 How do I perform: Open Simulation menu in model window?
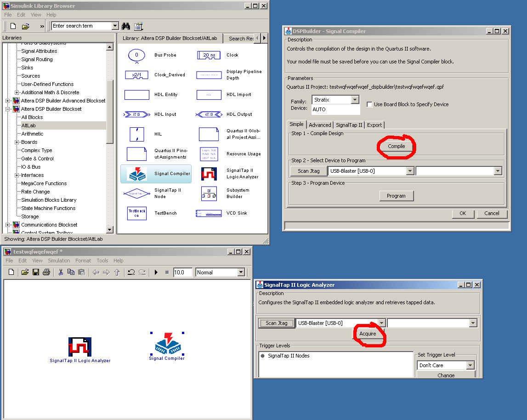click(59, 261)
